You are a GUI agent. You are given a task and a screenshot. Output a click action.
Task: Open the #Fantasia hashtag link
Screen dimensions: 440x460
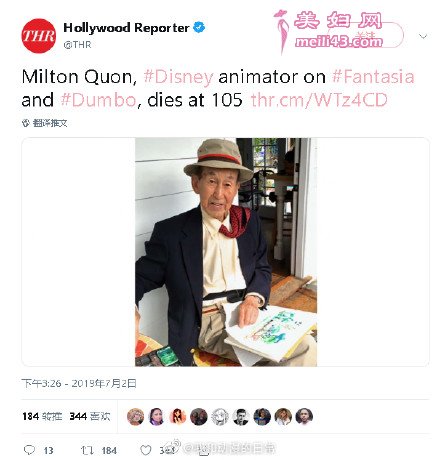[x=373, y=77]
